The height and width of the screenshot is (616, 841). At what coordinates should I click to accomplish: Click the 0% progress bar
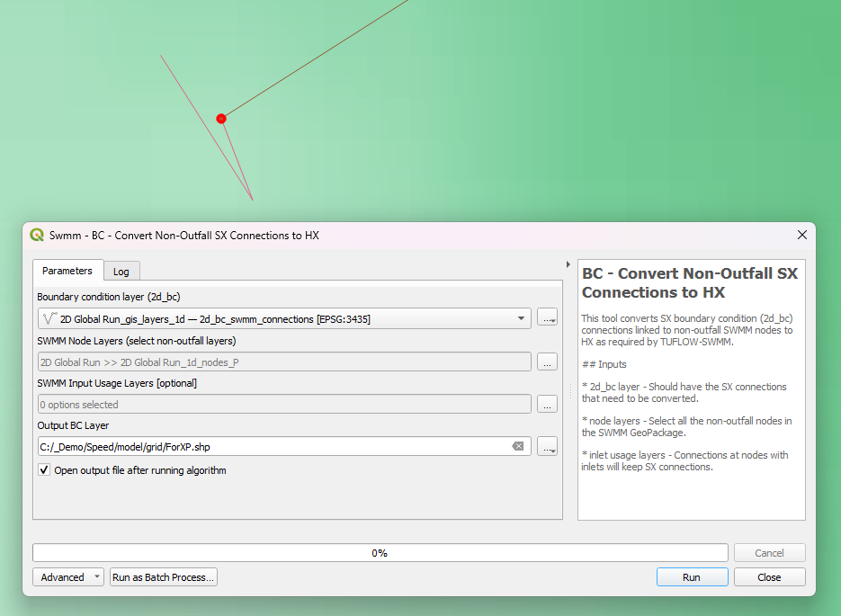tap(380, 553)
